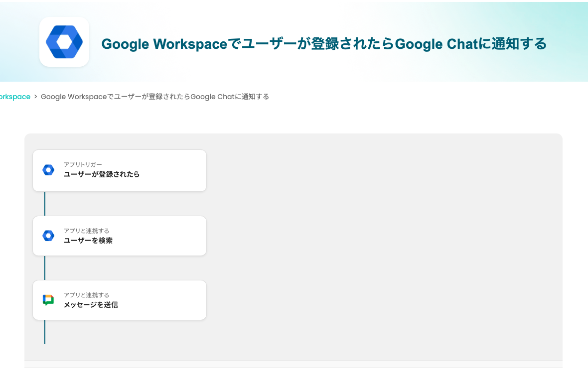Screen dimensions: 588x385
Task: Click the connector line between ユーザーを検索 and メッセージを送信
Action: click(x=45, y=268)
